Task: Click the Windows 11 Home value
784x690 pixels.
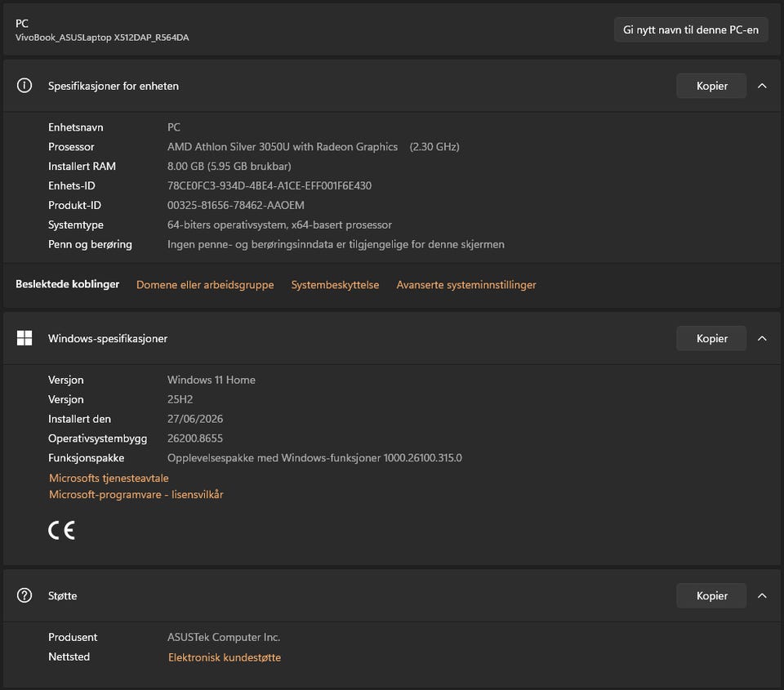Action: pos(211,380)
